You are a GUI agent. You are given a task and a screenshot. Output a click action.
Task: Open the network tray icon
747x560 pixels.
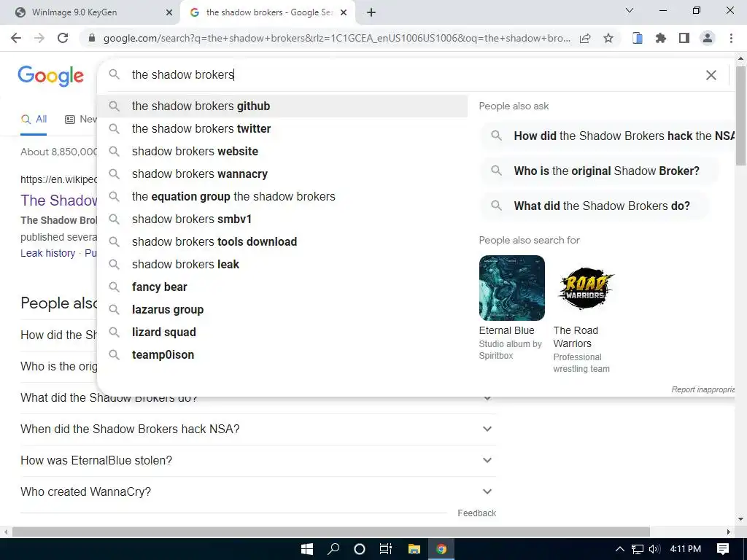tap(638, 549)
